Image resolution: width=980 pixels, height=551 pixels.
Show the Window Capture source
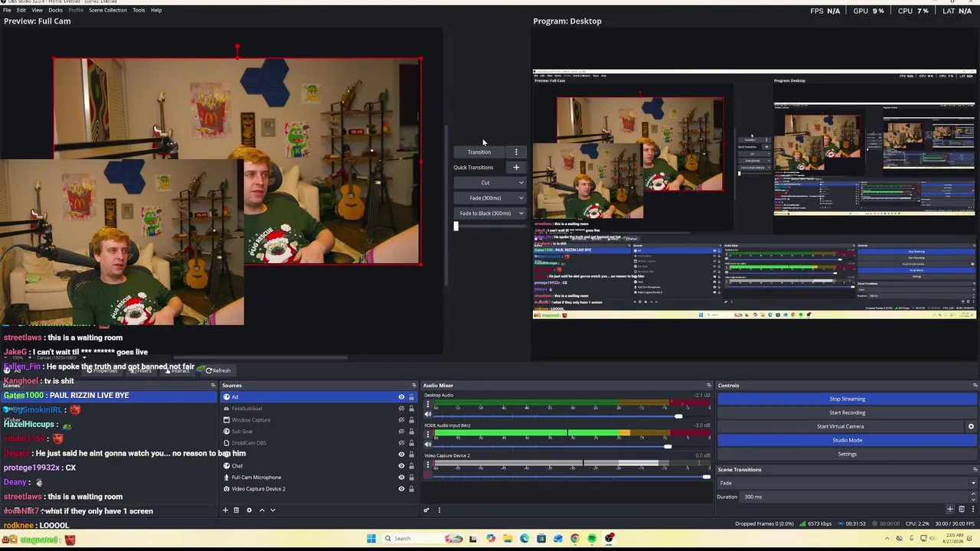(x=401, y=420)
